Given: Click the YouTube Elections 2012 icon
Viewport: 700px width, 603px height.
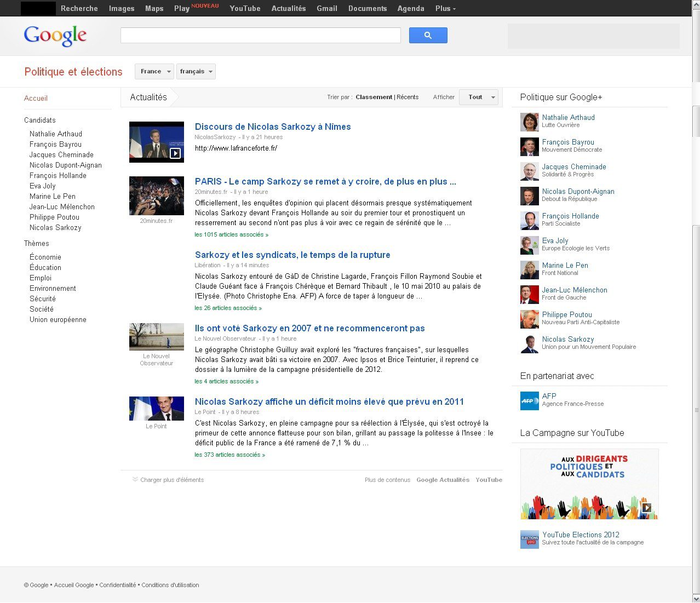Looking at the screenshot, I should tap(529, 539).
